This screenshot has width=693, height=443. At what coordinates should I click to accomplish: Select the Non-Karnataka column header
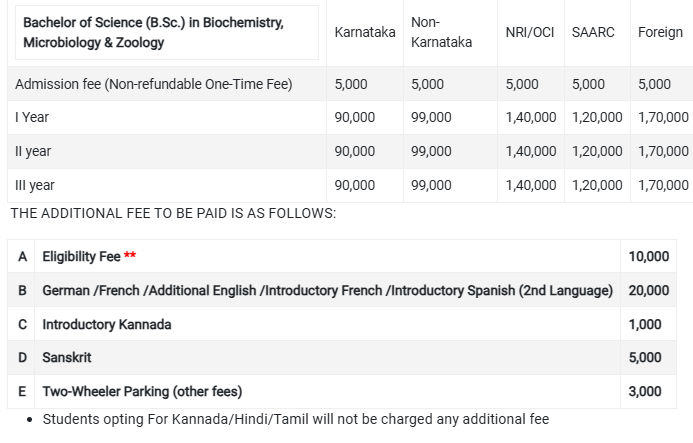441,32
